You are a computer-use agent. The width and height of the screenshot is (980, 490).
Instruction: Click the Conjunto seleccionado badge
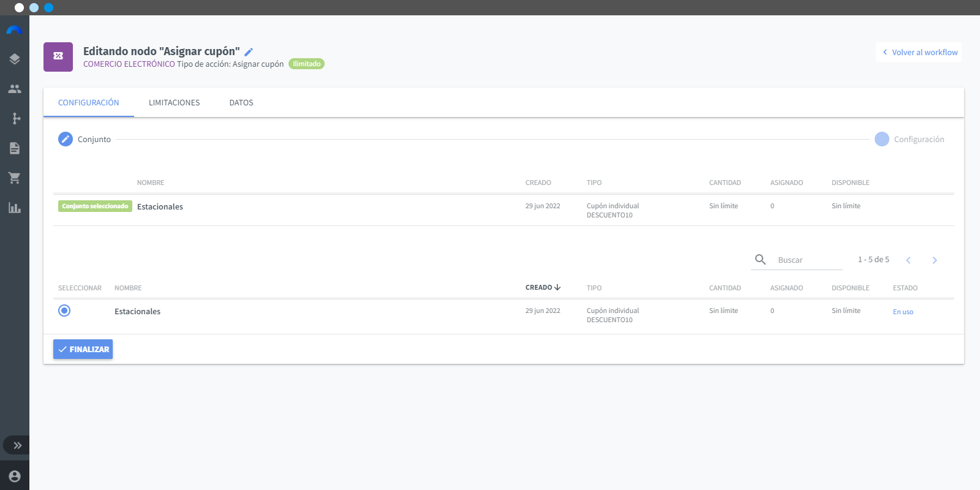click(95, 206)
